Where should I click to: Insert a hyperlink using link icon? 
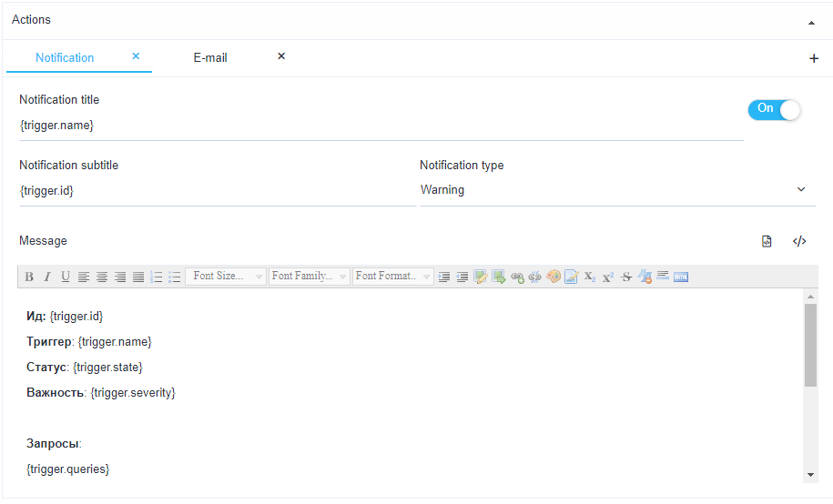517,277
